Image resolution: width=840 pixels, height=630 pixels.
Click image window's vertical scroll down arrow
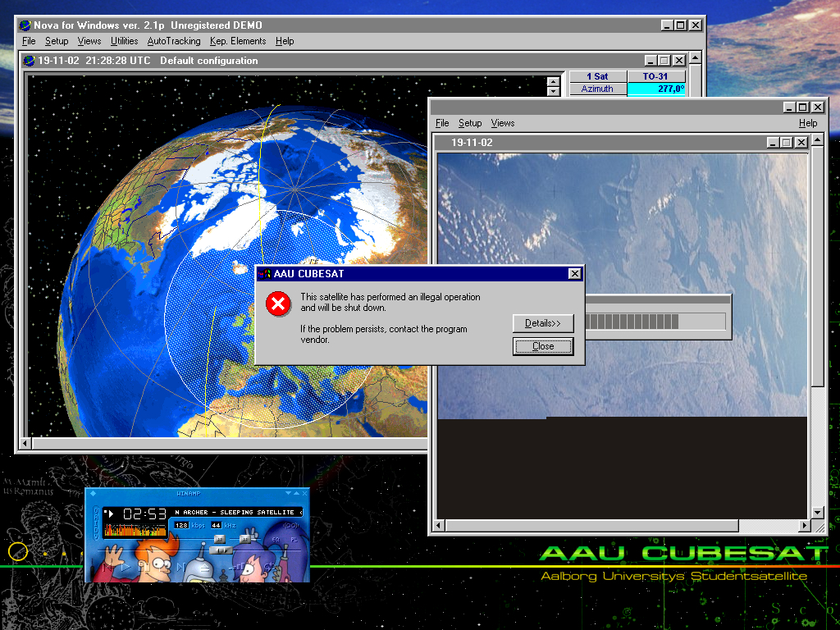818,512
